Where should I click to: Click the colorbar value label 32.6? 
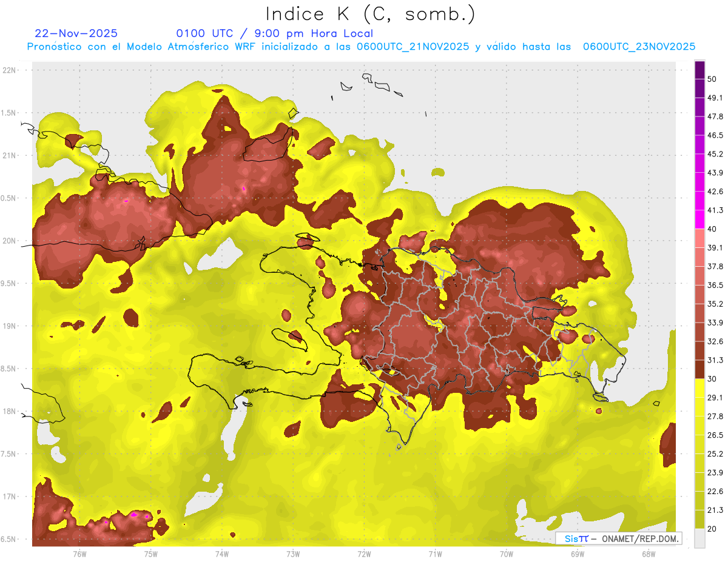(715, 341)
